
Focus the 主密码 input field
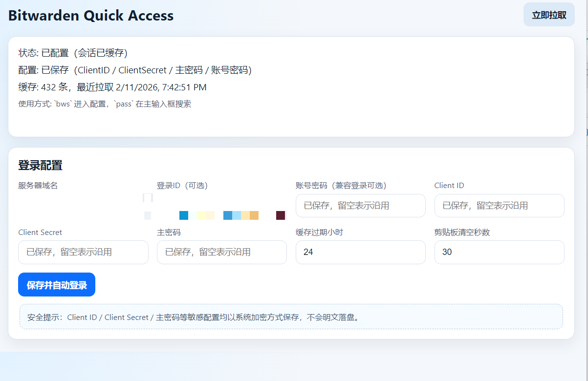222,252
